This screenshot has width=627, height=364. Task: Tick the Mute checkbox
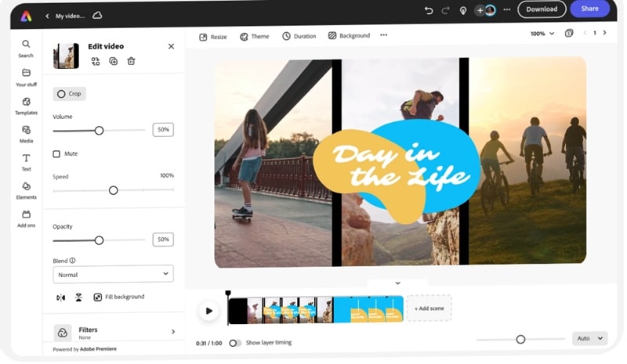point(56,154)
